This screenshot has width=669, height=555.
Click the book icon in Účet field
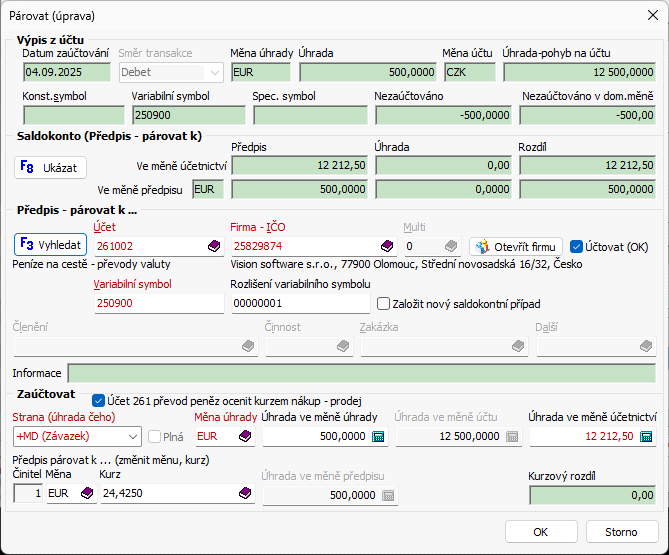[213, 246]
